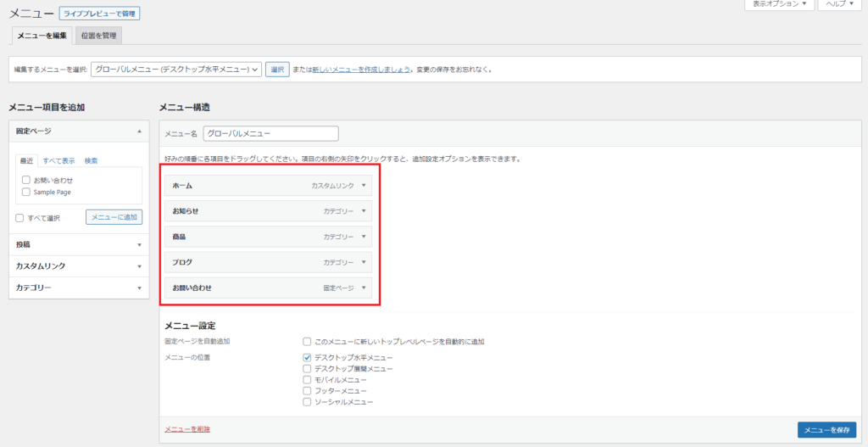Check モバイルメニュー location

click(307, 380)
